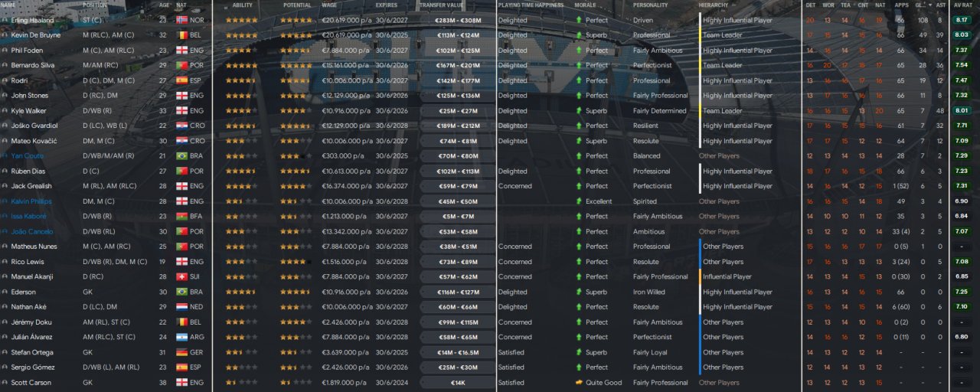Click the green morale arrow in Kalvin Phillips' row
The image size is (980, 392).
[x=579, y=201]
